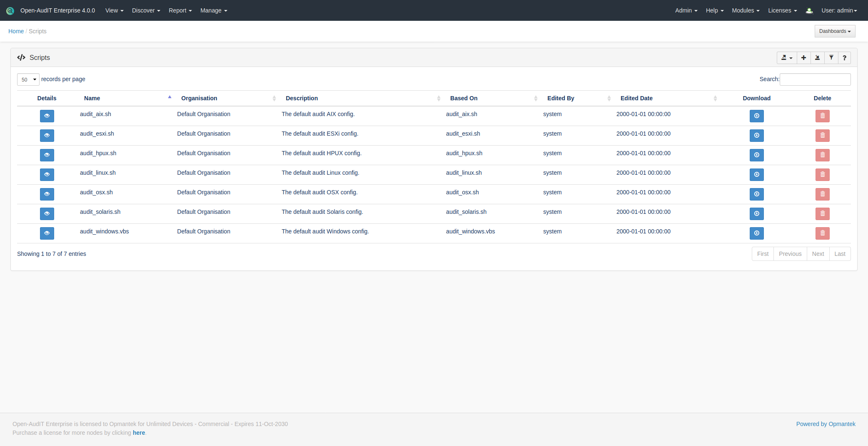Click the Open-AudIT logo icon
The height and width of the screenshot is (446, 868).
(10, 11)
